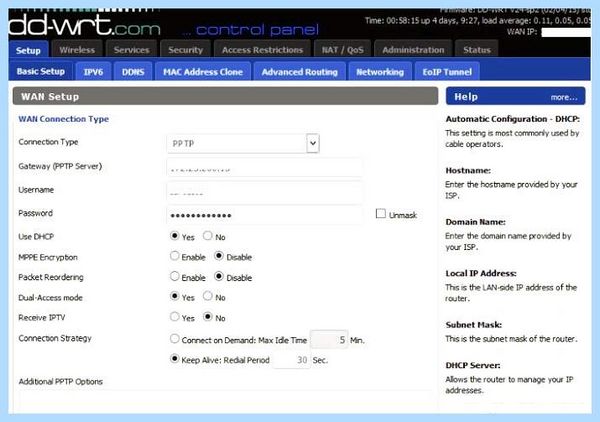Click the uptime and load average text

click(478, 20)
